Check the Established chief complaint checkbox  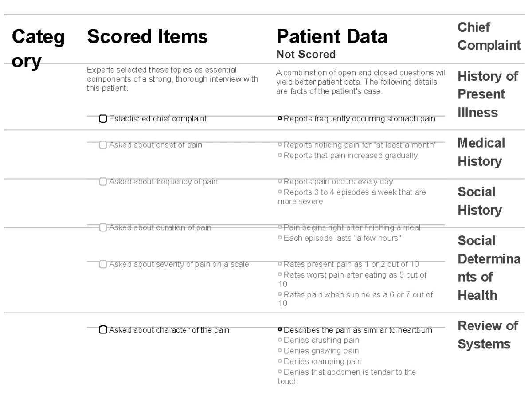click(x=103, y=119)
